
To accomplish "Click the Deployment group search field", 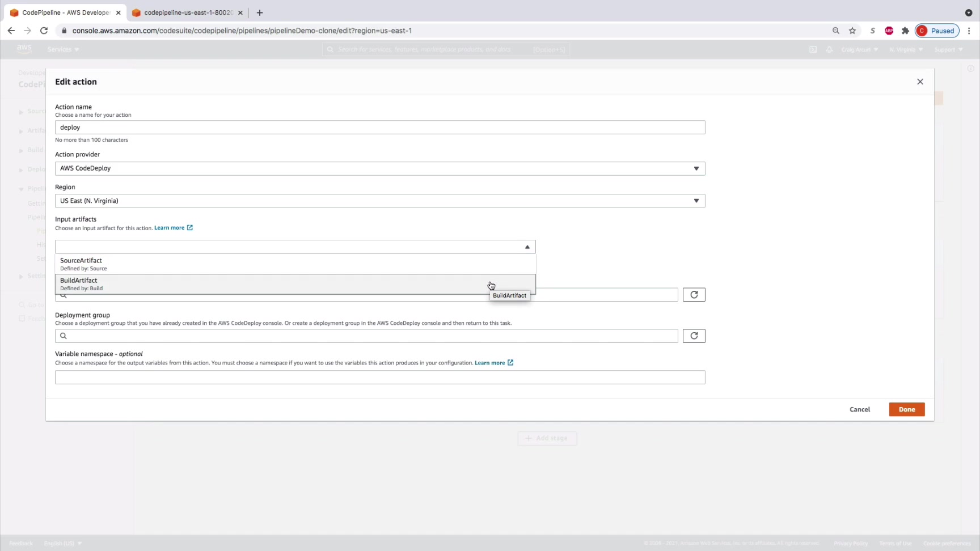I will coord(366,336).
